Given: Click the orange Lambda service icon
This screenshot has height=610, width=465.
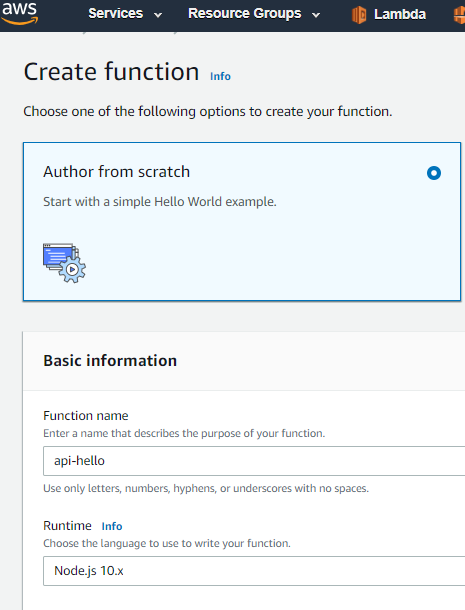Looking at the screenshot, I should 359,15.
